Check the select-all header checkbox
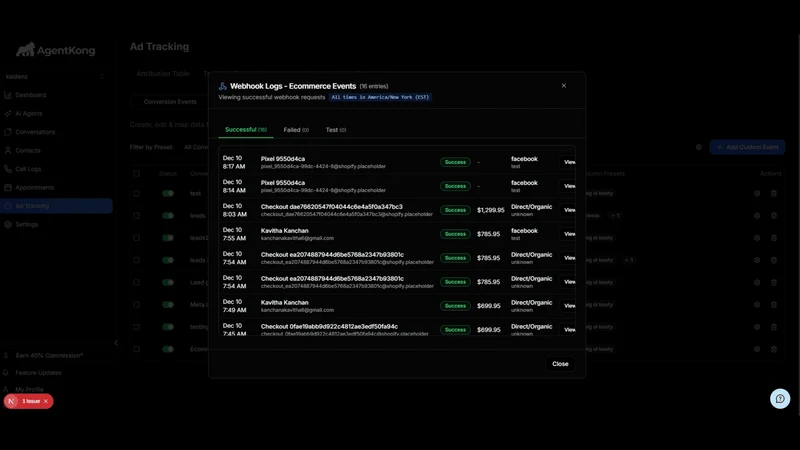 click(136, 173)
